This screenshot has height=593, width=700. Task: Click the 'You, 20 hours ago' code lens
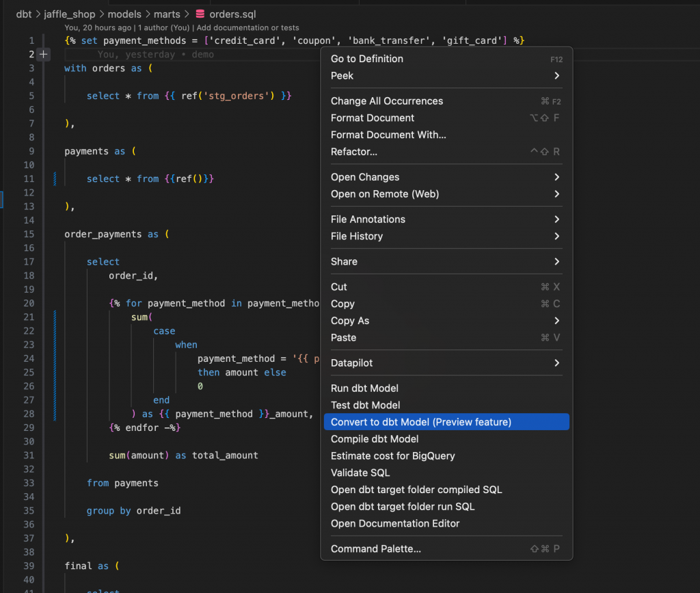98,27
